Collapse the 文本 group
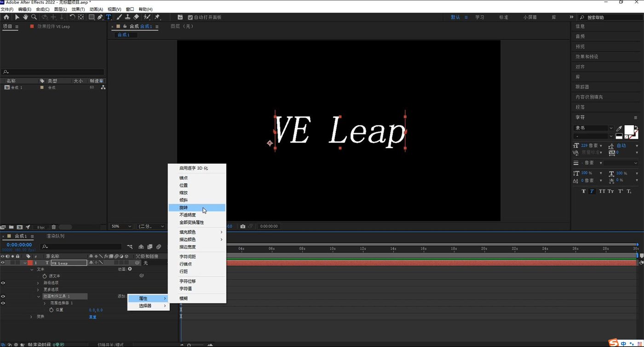 tap(32, 269)
